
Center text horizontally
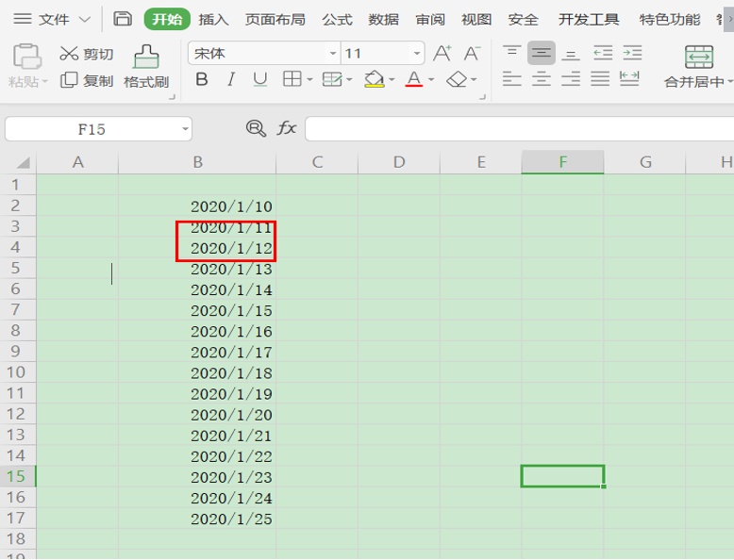click(542, 78)
